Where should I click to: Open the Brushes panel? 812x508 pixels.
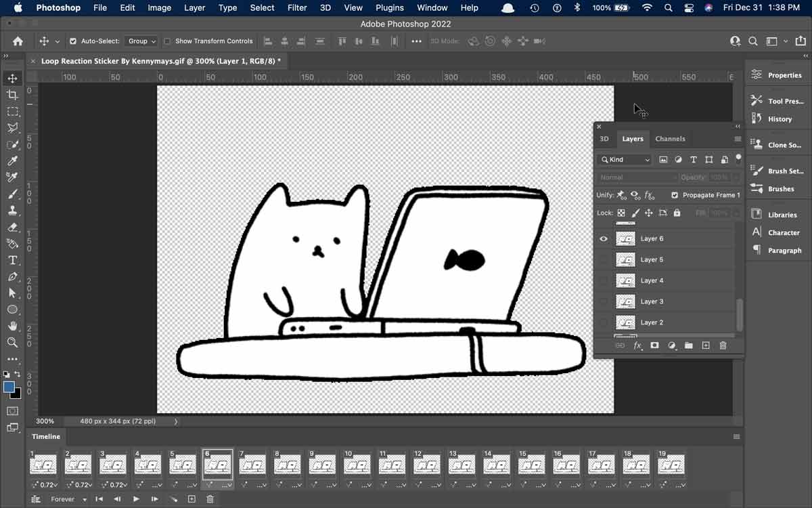(x=773, y=189)
